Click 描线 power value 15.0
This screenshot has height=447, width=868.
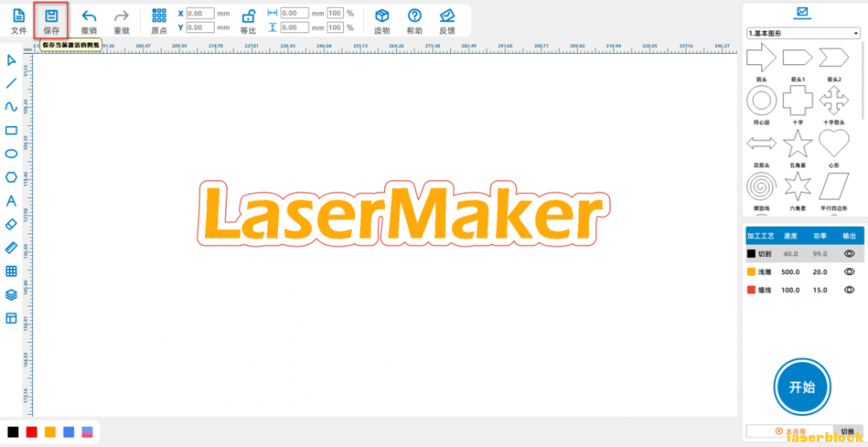click(x=820, y=290)
